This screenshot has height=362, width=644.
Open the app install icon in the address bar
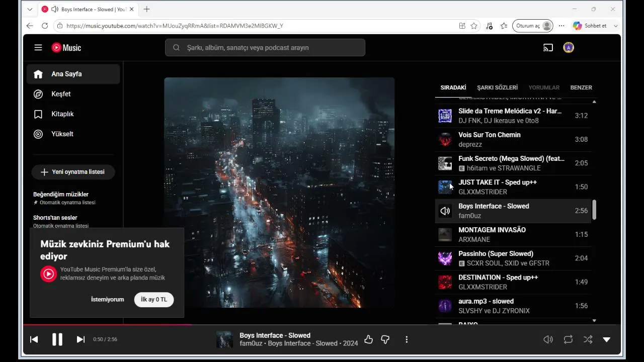click(462, 26)
